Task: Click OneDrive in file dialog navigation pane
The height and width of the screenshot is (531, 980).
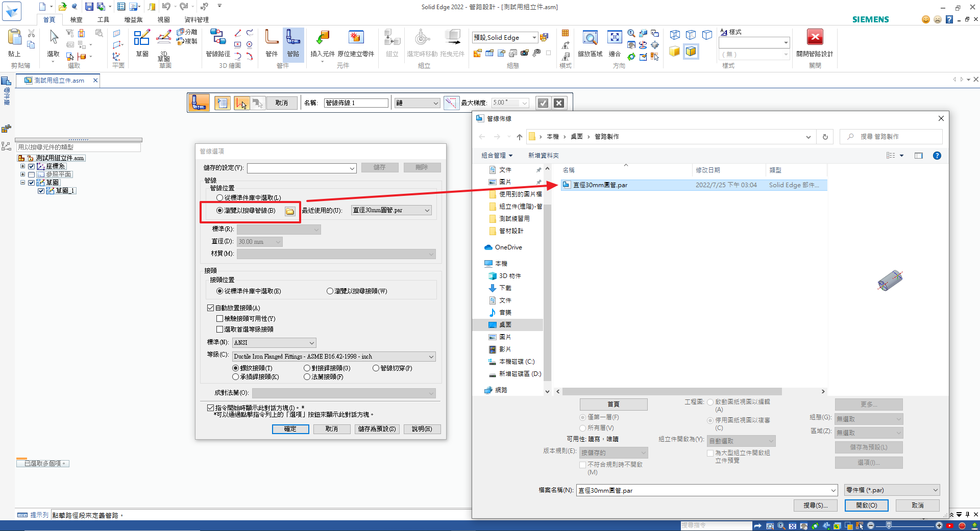Action: 508,247
